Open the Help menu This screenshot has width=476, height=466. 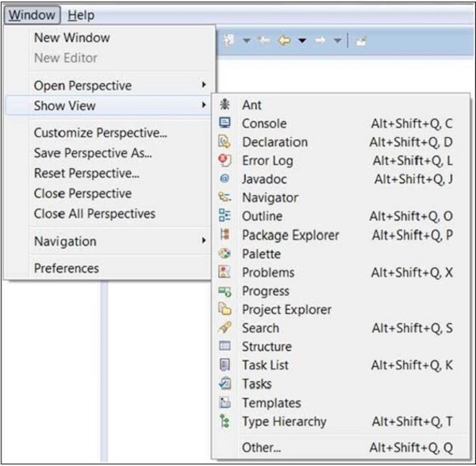click(81, 15)
